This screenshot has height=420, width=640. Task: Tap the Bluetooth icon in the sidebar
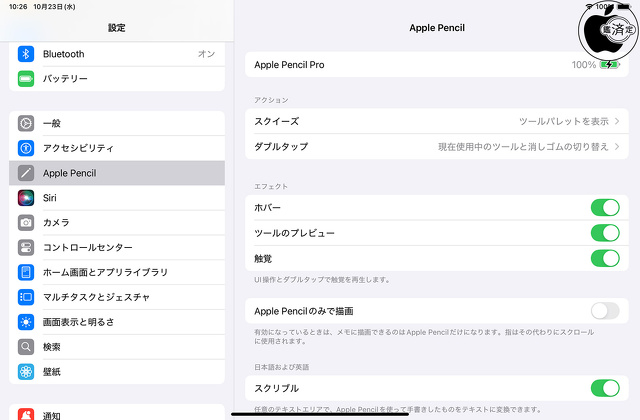[26, 54]
